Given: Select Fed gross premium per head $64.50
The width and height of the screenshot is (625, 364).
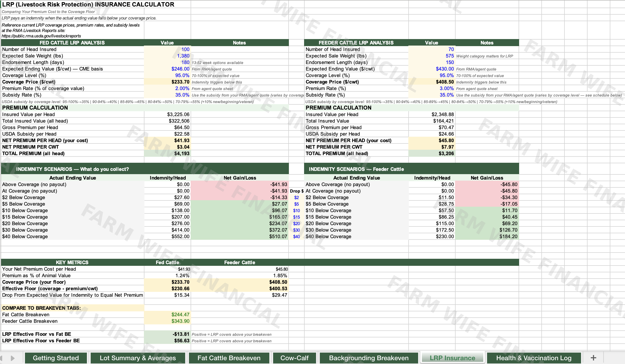Looking at the screenshot, I should click(168, 127).
